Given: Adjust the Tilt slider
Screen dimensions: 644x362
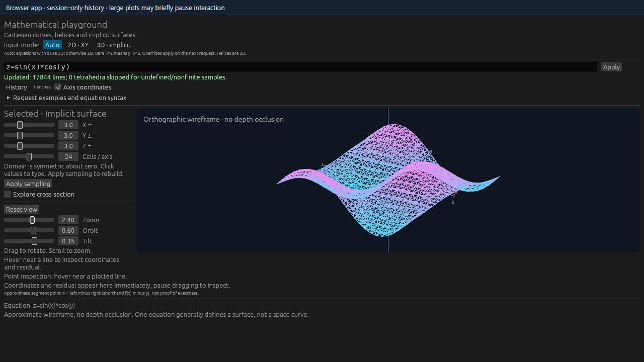Looking at the screenshot, I should (29, 241).
